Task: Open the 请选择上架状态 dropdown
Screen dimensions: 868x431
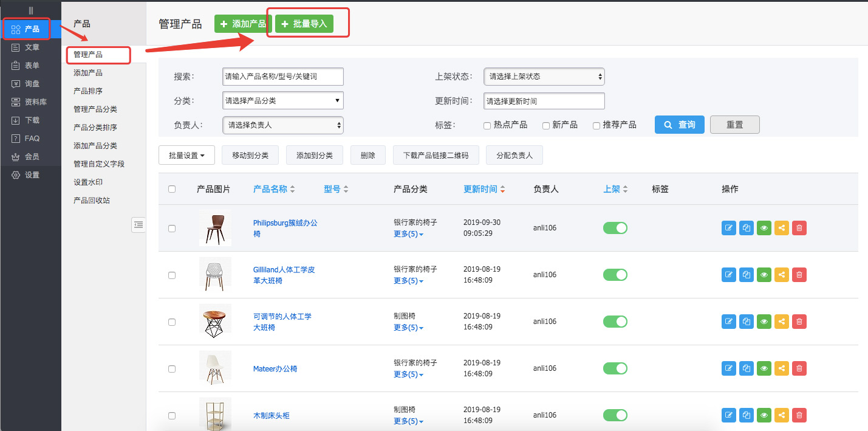Action: pyautogui.click(x=544, y=77)
